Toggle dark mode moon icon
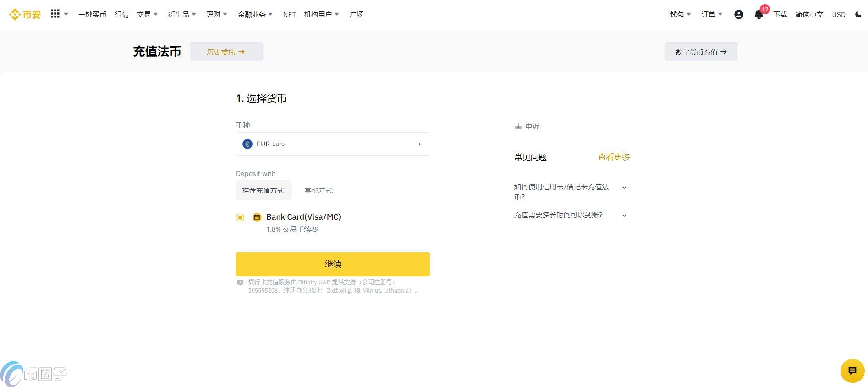Viewport: 868px width, 387px height. 858,14
